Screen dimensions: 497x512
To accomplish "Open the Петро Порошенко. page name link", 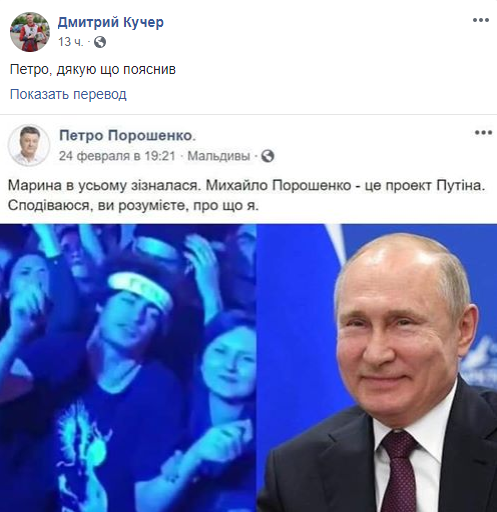I will (x=128, y=136).
